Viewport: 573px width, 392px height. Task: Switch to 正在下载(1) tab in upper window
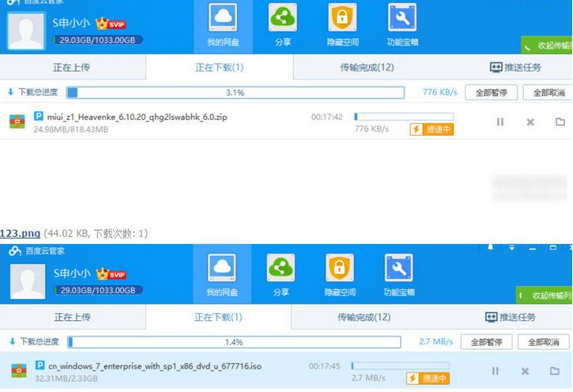tap(219, 67)
